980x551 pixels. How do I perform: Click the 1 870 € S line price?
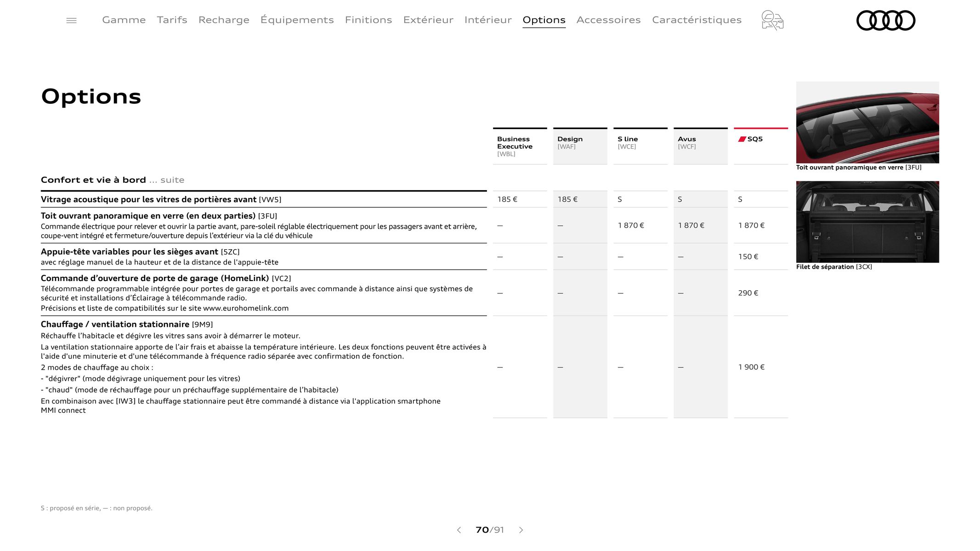(631, 225)
